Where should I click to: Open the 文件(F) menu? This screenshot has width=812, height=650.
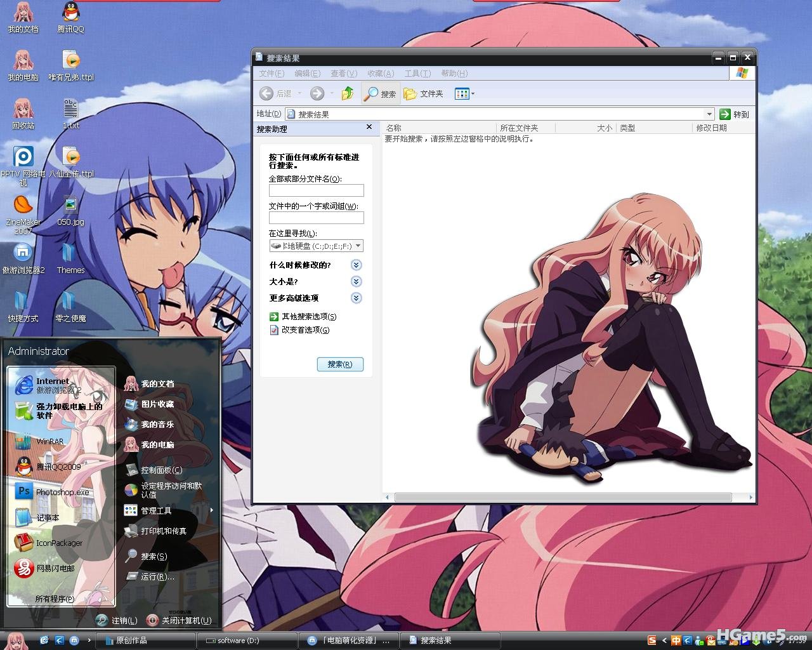(x=272, y=74)
